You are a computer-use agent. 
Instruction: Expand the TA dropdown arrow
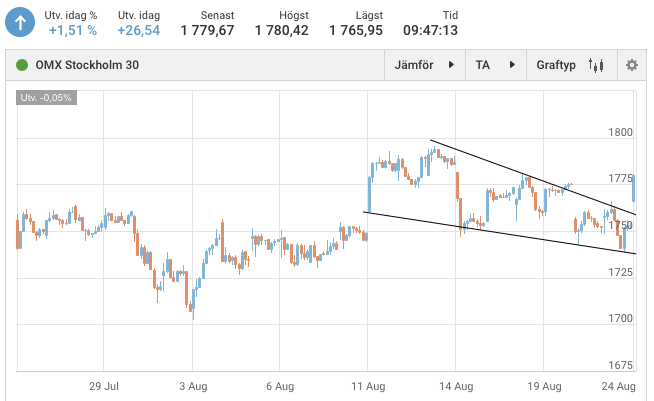[513, 65]
